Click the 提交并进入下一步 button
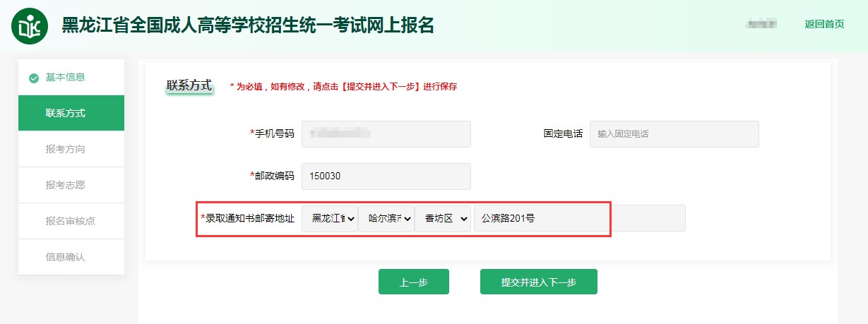The width and height of the screenshot is (868, 324). [x=538, y=282]
